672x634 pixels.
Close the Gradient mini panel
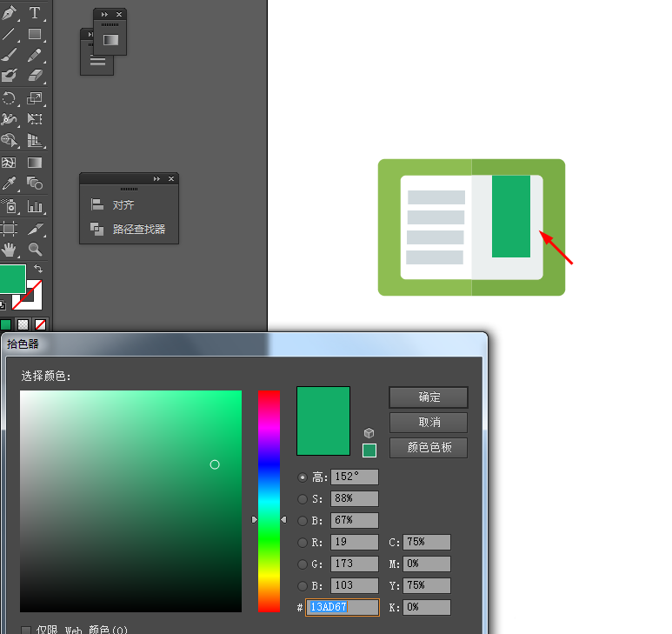pyautogui.click(x=119, y=14)
